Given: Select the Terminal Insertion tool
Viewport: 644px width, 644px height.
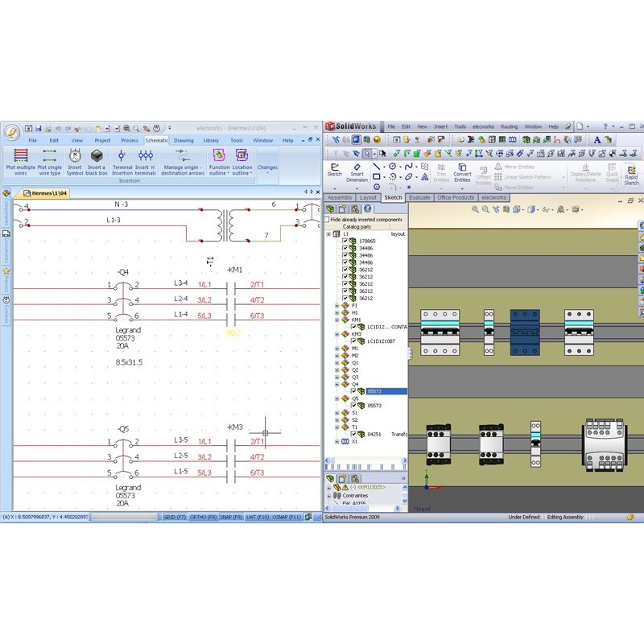Looking at the screenshot, I should click(122, 162).
